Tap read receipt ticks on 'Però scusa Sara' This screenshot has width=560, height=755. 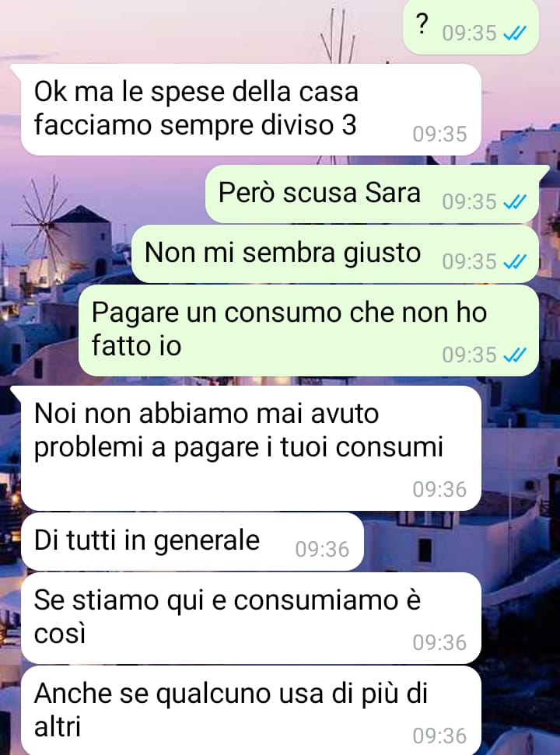coord(515,201)
